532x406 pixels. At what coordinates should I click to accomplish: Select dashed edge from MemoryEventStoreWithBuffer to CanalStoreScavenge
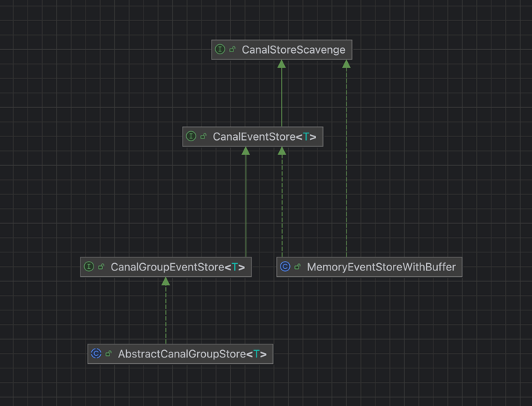pyautogui.click(x=346, y=159)
